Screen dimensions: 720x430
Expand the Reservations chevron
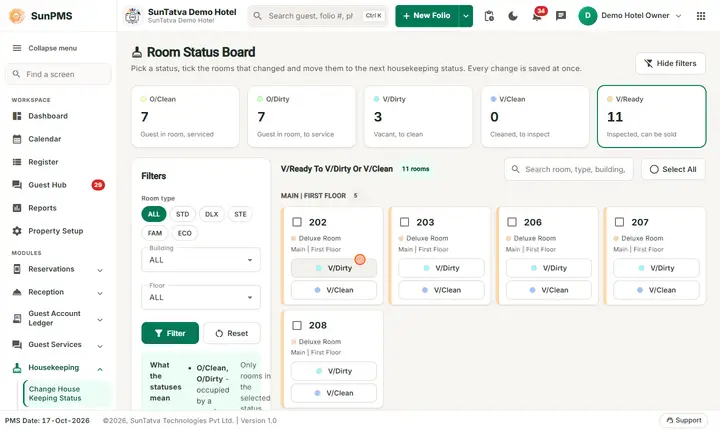(100, 270)
